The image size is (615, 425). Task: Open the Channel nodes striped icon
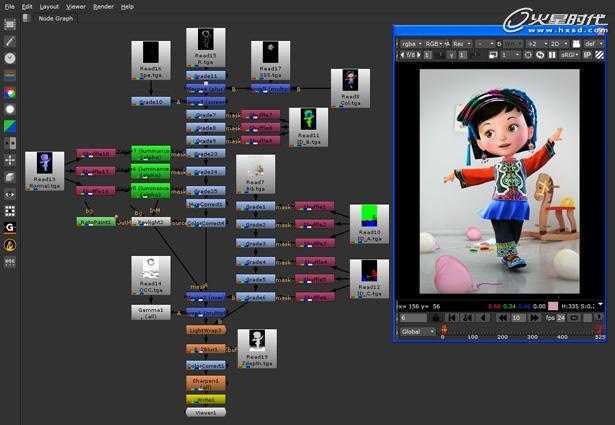pyautogui.click(x=10, y=75)
